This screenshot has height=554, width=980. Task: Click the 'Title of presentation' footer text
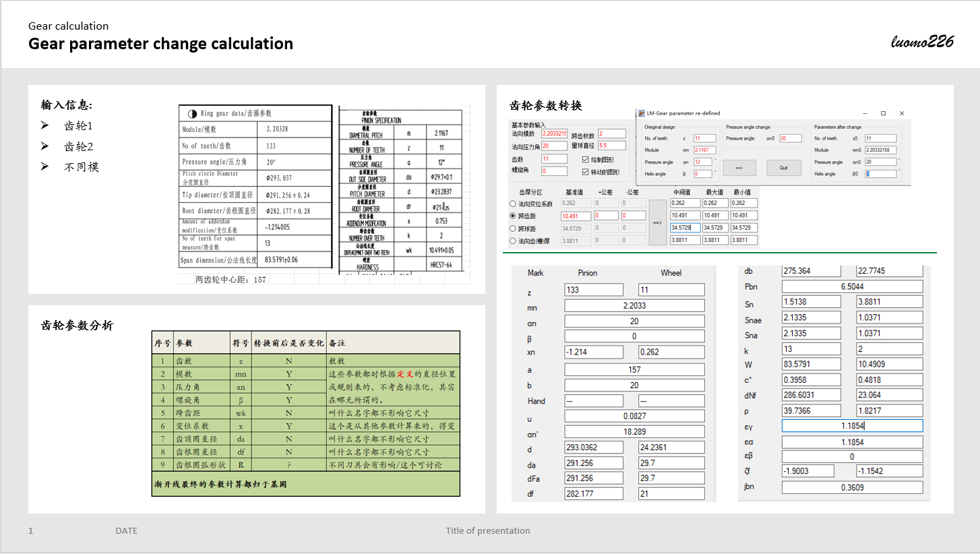point(488,530)
